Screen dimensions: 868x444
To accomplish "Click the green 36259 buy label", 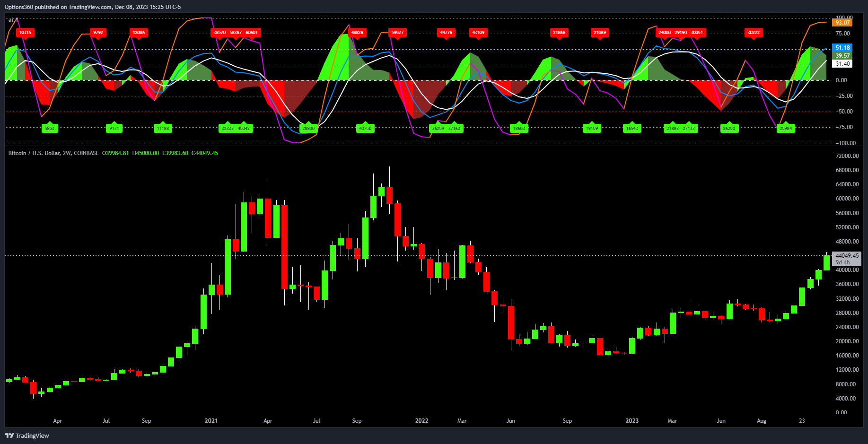I will pyautogui.click(x=438, y=128).
